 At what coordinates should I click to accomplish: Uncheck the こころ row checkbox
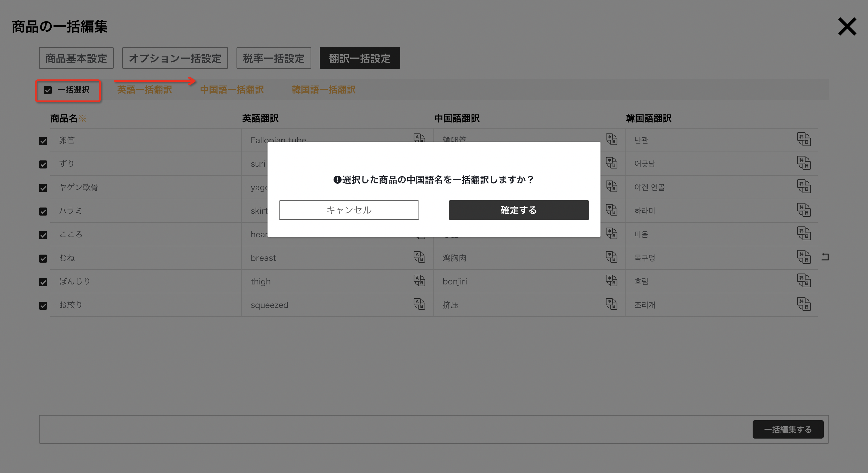[43, 235]
